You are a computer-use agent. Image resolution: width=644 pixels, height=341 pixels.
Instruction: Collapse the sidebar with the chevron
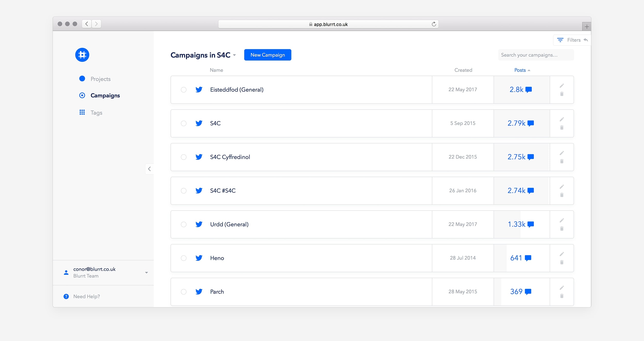149,169
